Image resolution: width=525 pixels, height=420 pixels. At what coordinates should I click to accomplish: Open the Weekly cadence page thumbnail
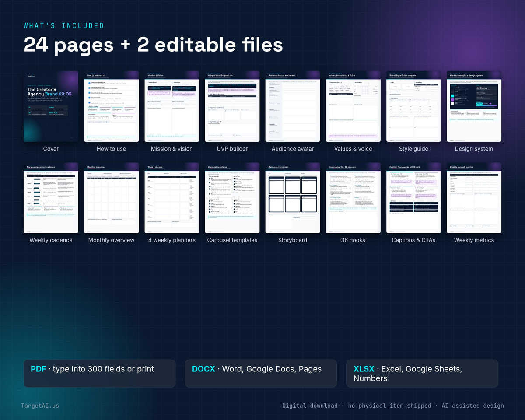[x=51, y=198]
